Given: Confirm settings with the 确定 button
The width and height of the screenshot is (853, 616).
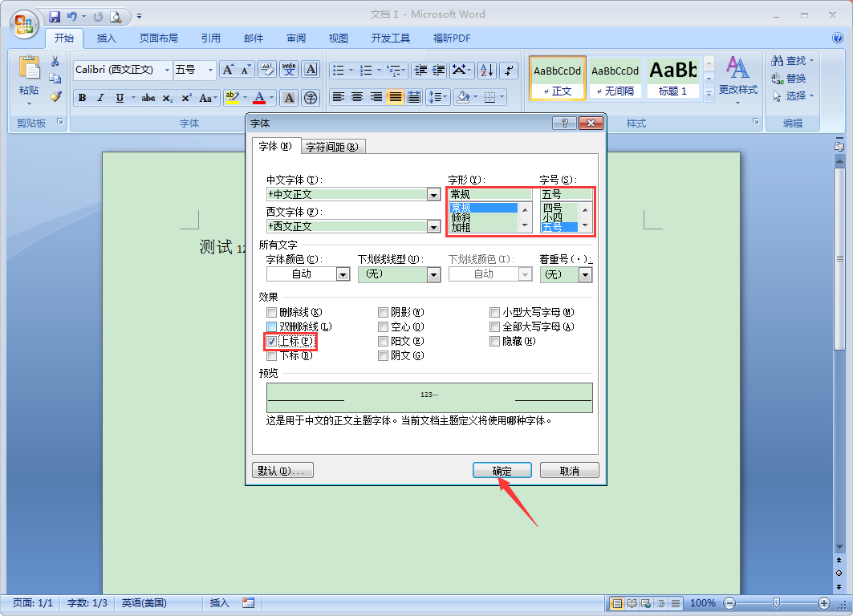Looking at the screenshot, I should [502, 470].
